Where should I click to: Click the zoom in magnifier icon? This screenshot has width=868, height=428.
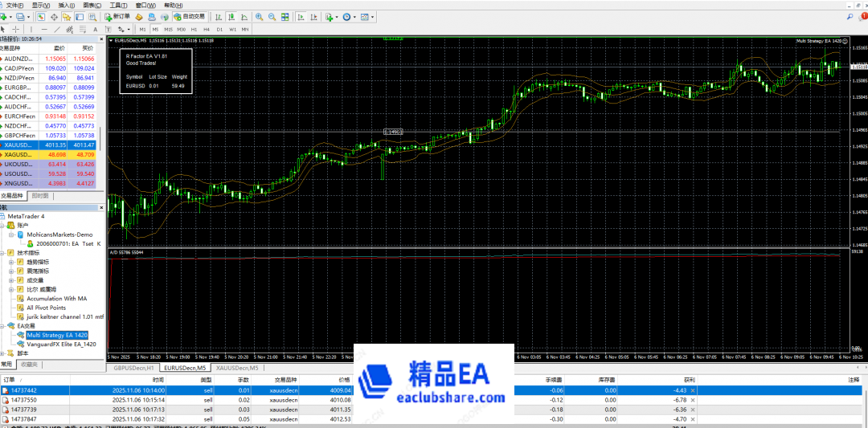click(x=260, y=16)
